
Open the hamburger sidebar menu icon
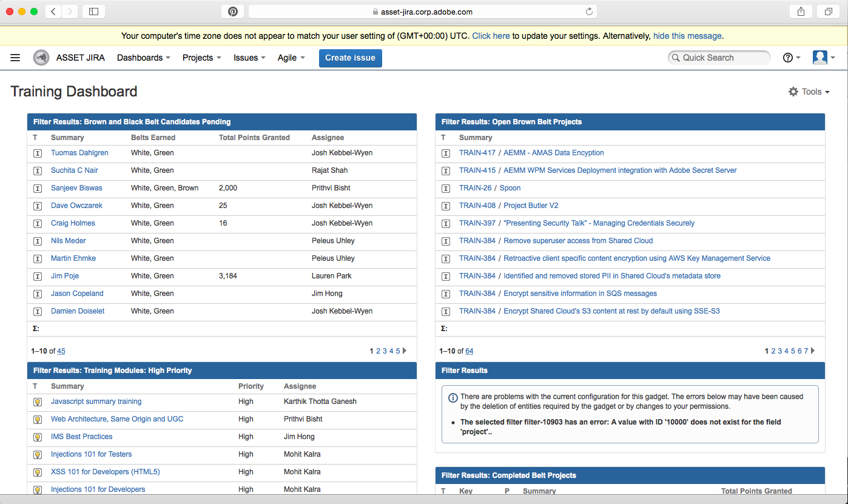tap(15, 58)
